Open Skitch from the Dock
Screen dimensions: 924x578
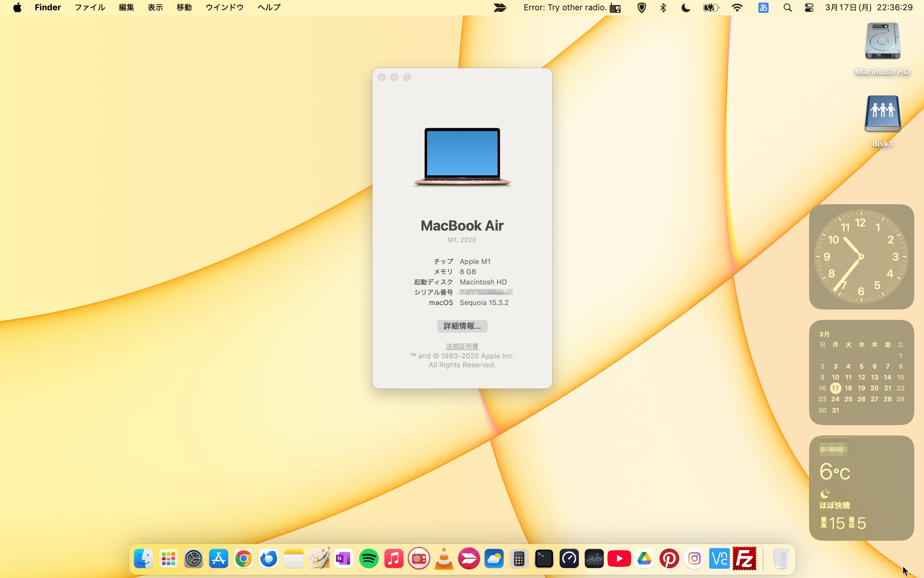point(469,559)
